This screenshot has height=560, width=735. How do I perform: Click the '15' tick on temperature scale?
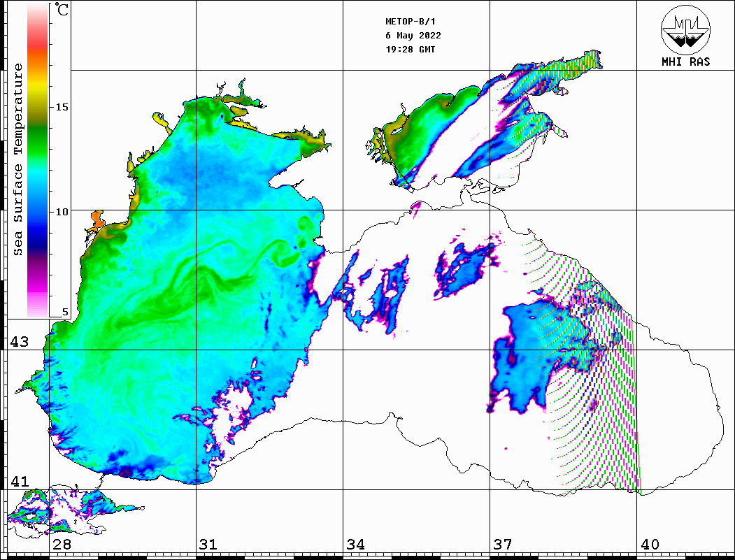(x=62, y=107)
